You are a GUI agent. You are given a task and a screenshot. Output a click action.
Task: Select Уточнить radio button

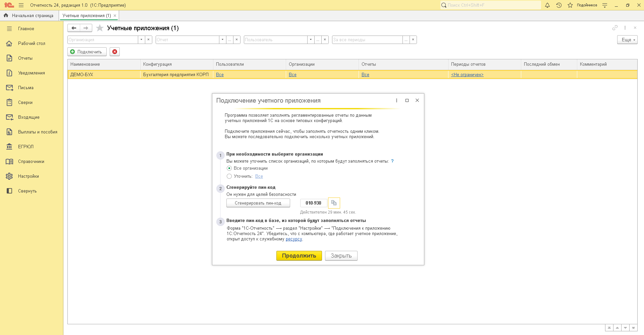coord(229,176)
